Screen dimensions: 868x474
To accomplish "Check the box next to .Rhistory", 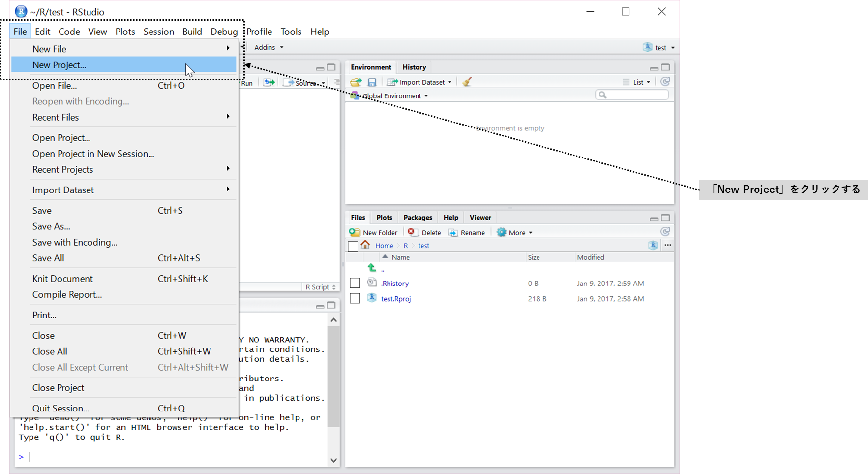I will 355,283.
